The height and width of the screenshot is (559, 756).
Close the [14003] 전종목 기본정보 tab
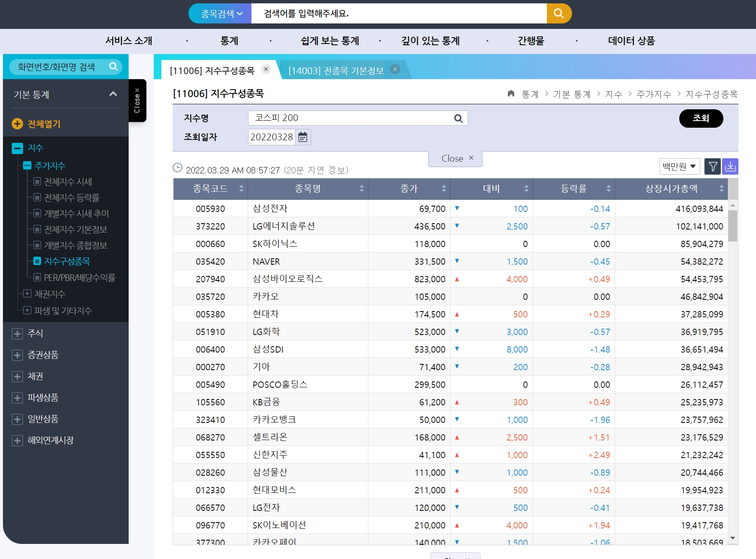tap(395, 69)
